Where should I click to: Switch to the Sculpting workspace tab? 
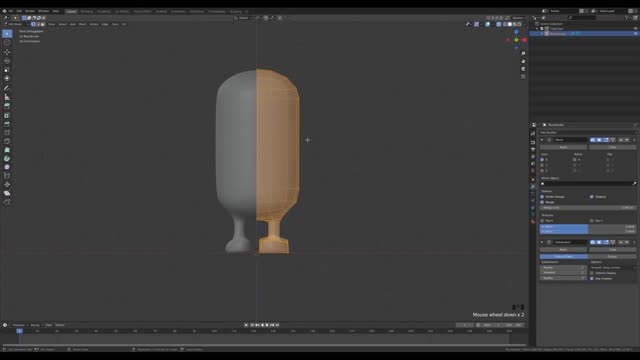pyautogui.click(x=104, y=11)
